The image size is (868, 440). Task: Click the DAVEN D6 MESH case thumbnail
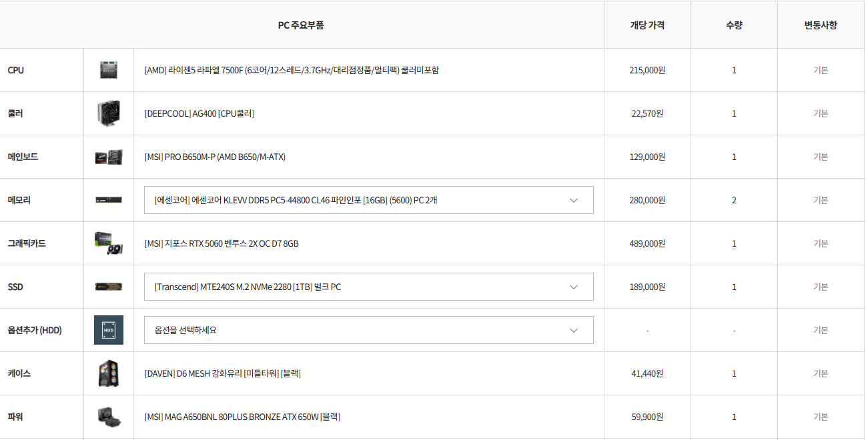click(x=109, y=373)
